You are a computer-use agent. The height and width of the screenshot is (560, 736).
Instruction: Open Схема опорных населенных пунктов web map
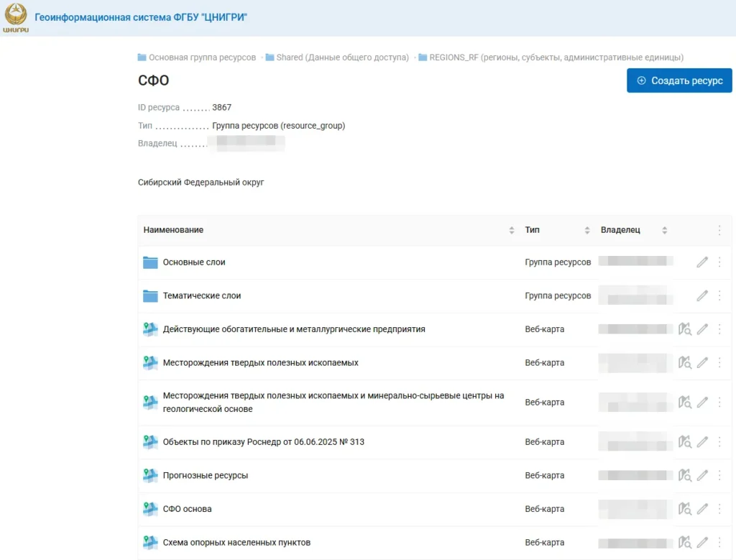tap(236, 543)
